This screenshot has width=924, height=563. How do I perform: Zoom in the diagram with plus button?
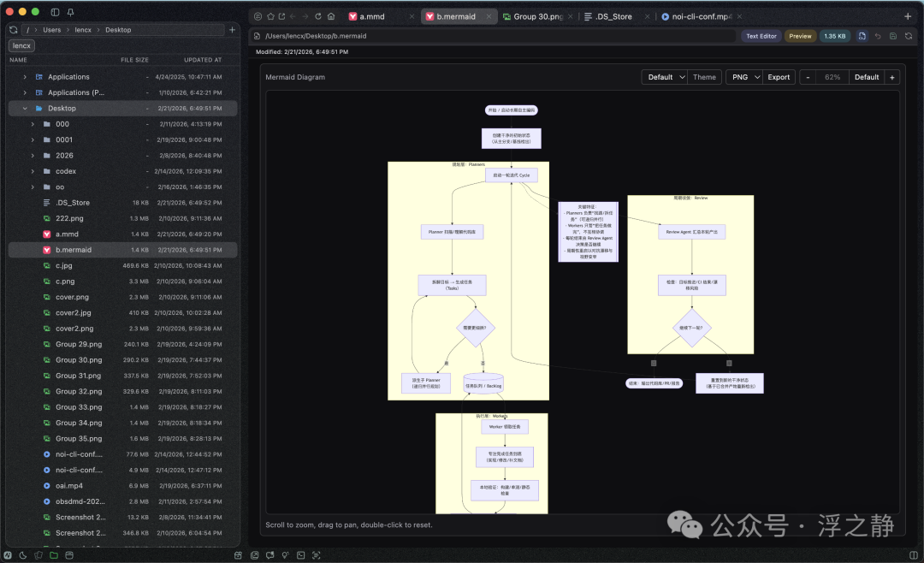coord(891,77)
